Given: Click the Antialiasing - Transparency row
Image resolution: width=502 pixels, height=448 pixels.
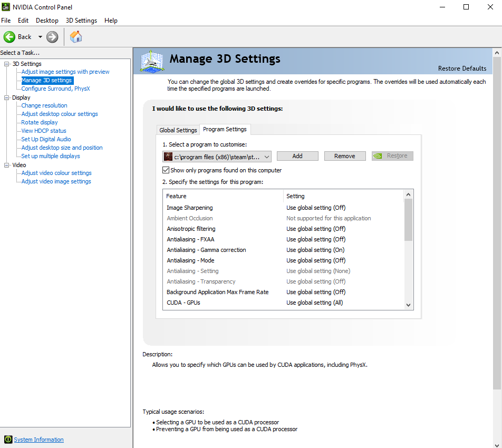Looking at the screenshot, I should [283, 281].
